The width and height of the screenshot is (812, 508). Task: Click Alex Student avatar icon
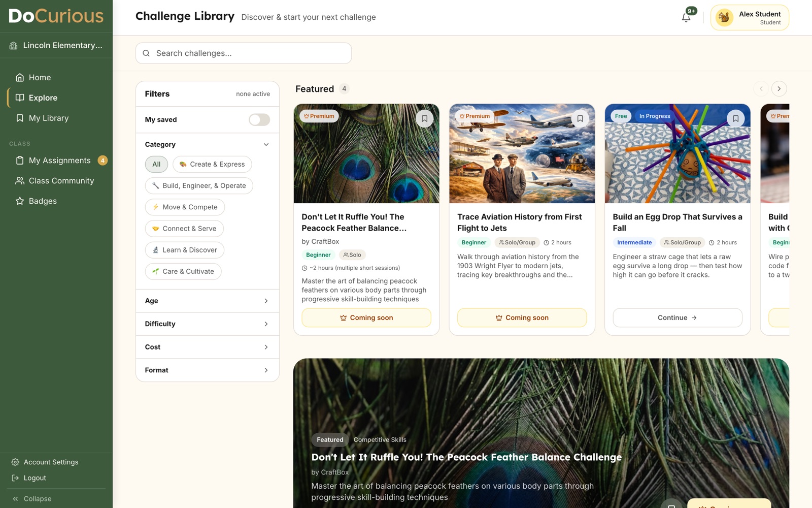click(724, 18)
